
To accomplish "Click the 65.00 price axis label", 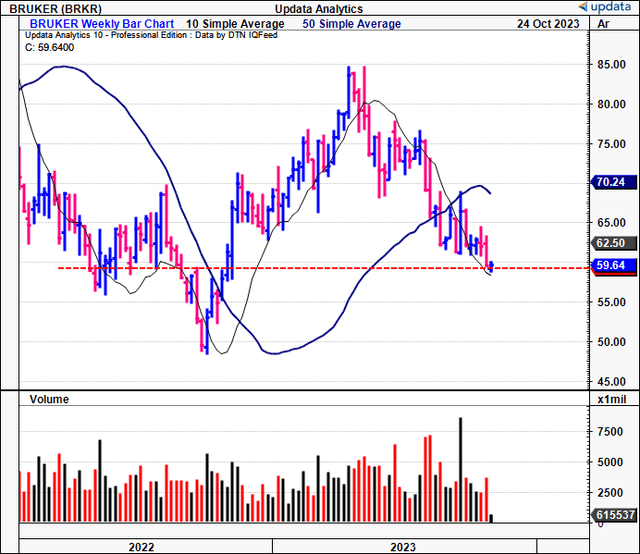I will coord(611,223).
